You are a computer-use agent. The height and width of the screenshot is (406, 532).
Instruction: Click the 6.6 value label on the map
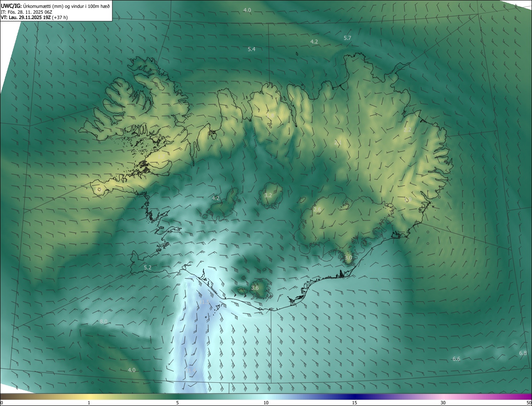[x=456, y=359]
